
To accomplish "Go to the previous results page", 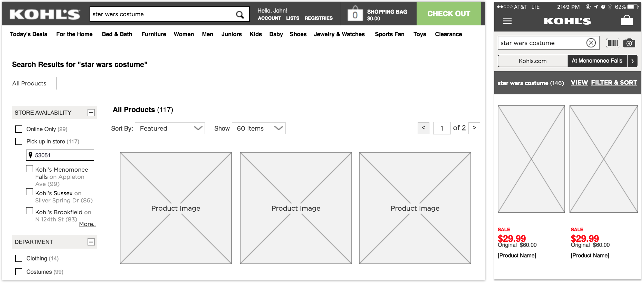I will 424,128.
